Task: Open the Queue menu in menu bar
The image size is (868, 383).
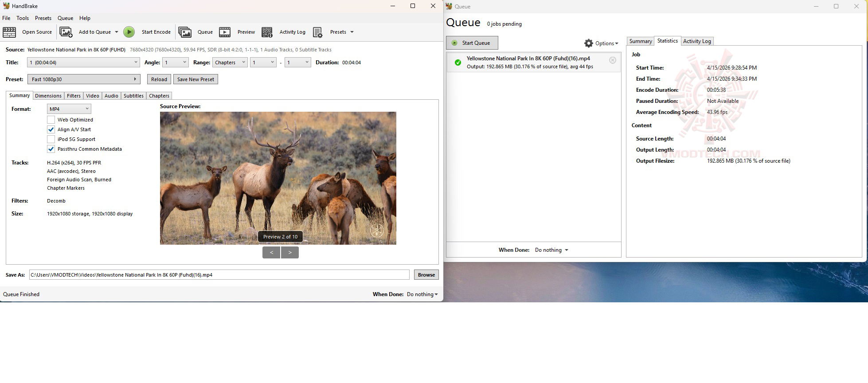Action: [x=65, y=18]
